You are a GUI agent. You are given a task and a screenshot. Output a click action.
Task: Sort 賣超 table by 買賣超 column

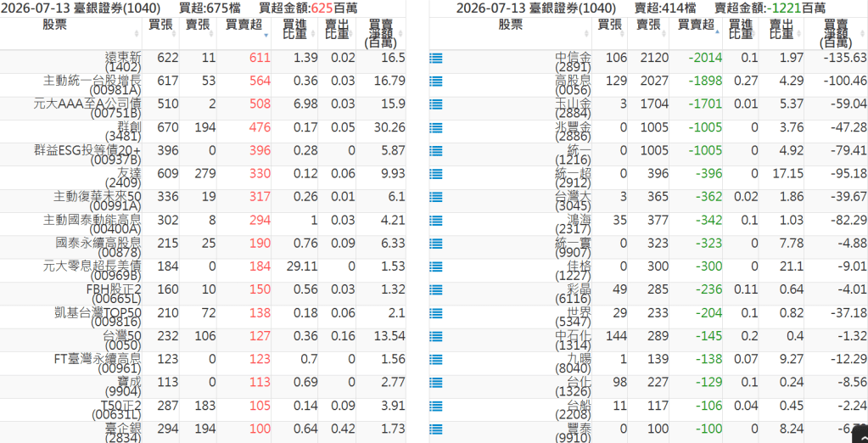[695, 34]
